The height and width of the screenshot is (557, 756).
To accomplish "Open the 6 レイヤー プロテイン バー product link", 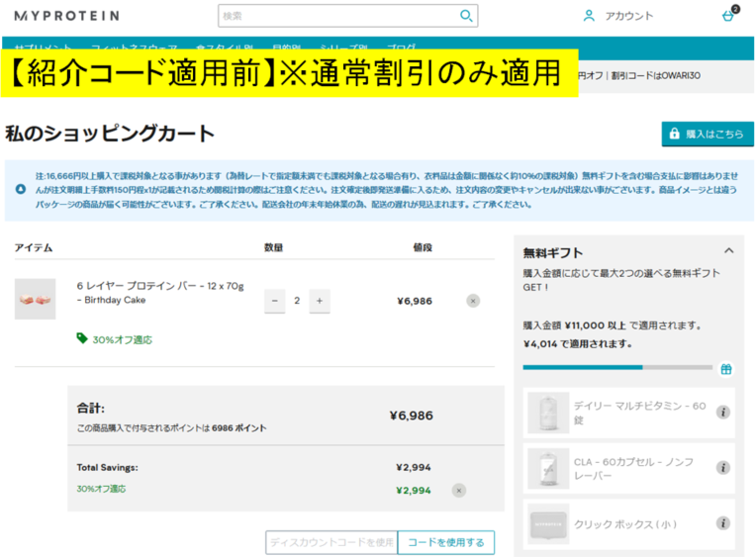I will pyautogui.click(x=160, y=292).
